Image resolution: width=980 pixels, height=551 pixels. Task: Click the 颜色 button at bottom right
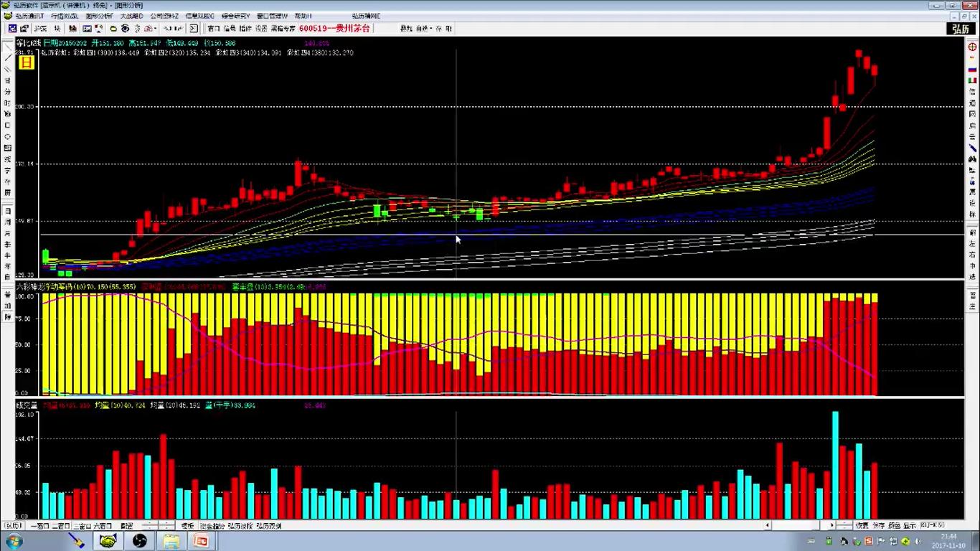point(894,526)
